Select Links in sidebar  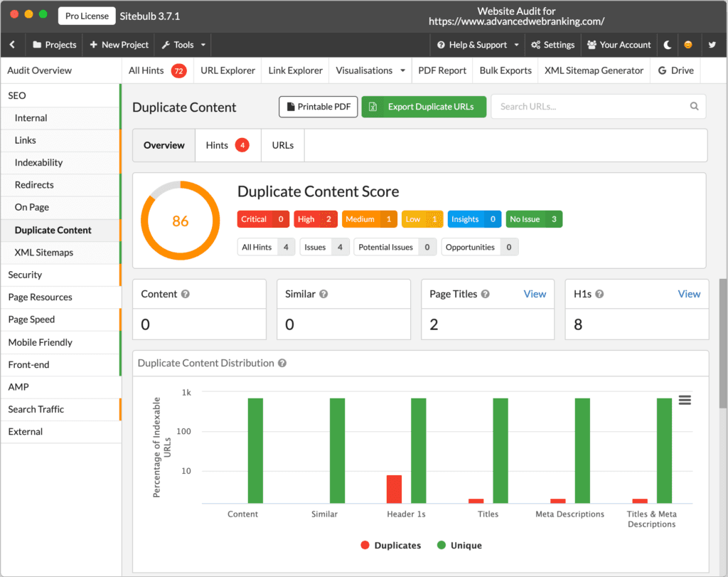click(x=60, y=140)
